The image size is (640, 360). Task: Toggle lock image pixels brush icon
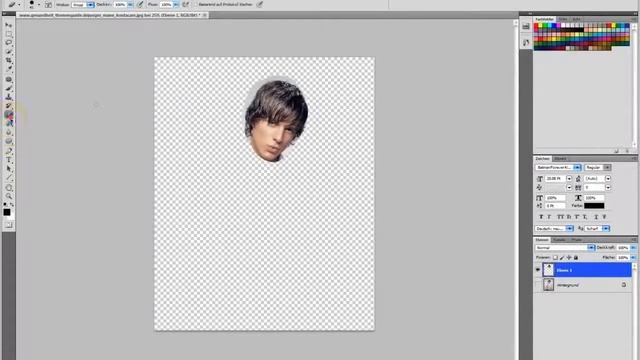tap(562, 258)
